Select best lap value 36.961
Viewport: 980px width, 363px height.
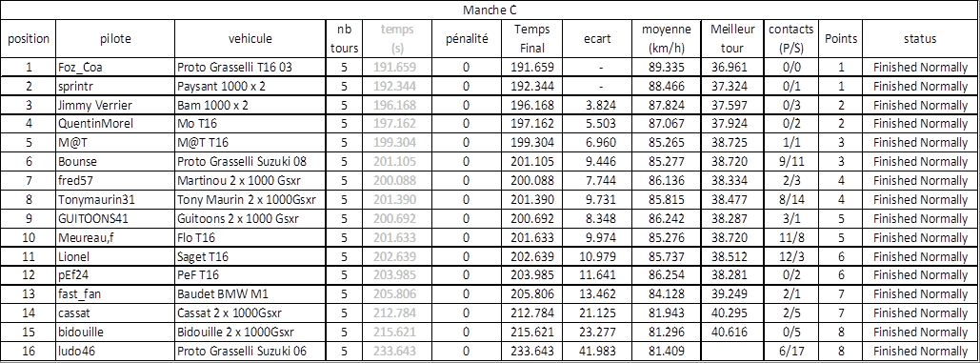click(732, 68)
